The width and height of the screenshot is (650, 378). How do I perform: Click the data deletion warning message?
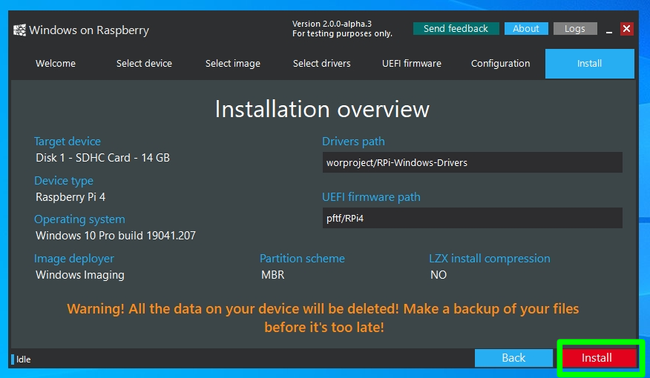(x=323, y=318)
